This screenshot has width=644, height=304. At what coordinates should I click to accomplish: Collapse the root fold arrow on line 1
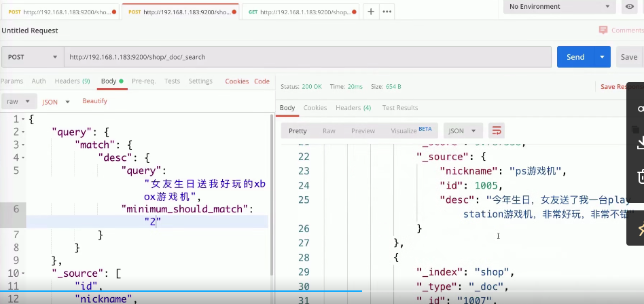pyautogui.click(x=23, y=120)
